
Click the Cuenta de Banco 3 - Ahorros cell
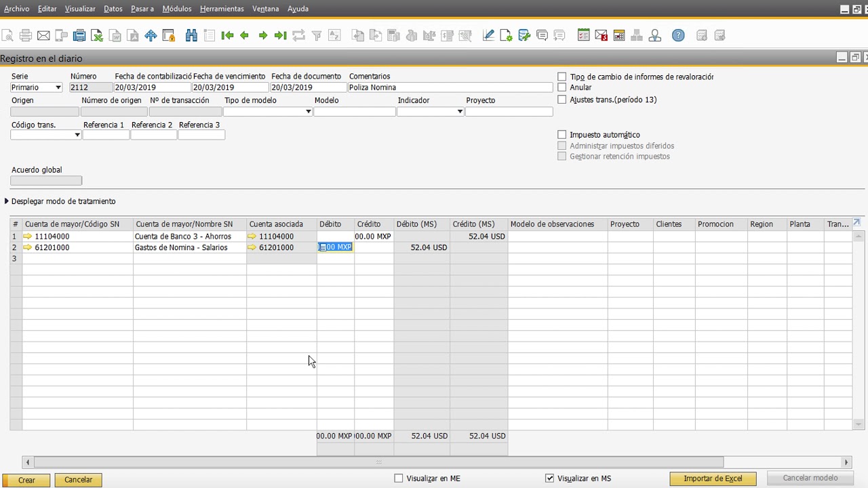point(190,237)
